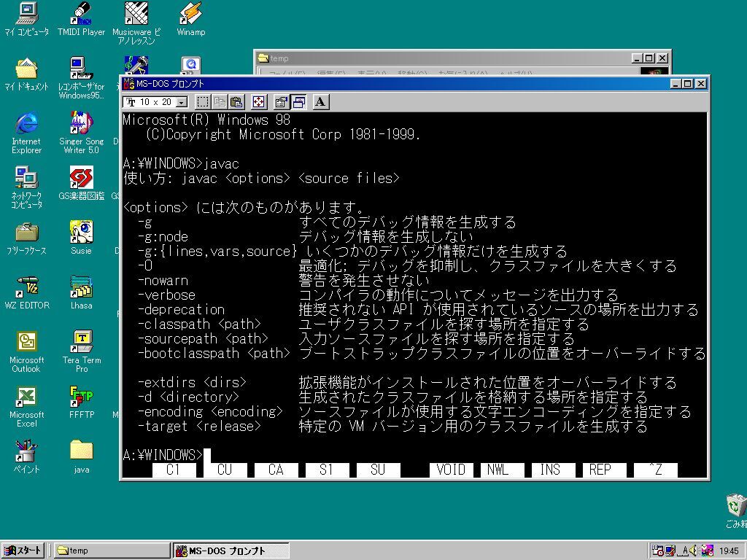Image resolution: width=747 pixels, height=560 pixels.
Task: Click the IME 'A' input mode tray icon
Action: click(x=684, y=551)
